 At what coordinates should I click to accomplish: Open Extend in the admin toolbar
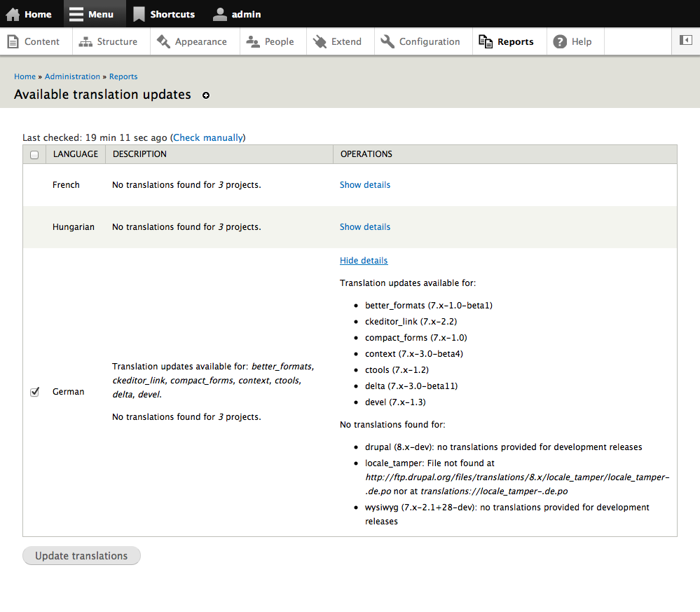click(x=337, y=42)
